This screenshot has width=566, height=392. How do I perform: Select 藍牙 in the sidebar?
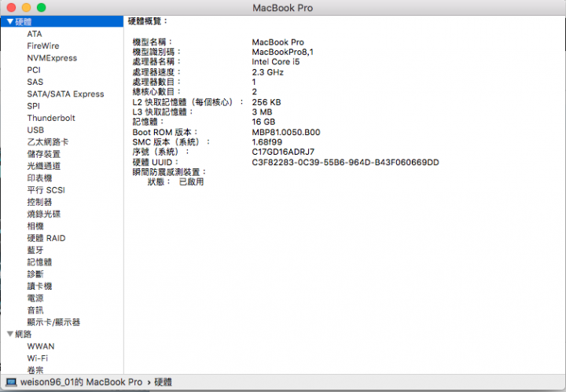[35, 250]
